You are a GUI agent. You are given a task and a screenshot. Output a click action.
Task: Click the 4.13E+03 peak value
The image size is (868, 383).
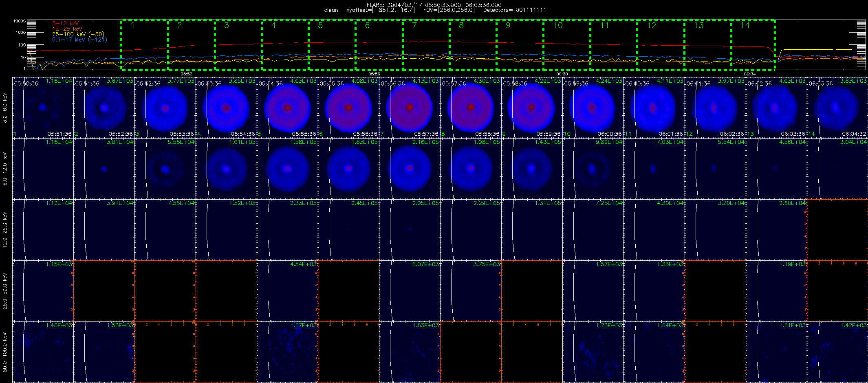pos(426,81)
